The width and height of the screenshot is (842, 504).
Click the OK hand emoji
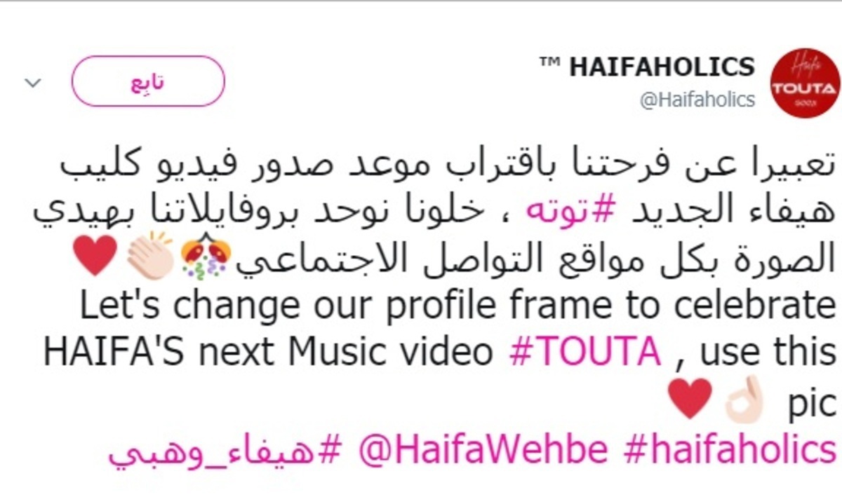click(x=744, y=399)
